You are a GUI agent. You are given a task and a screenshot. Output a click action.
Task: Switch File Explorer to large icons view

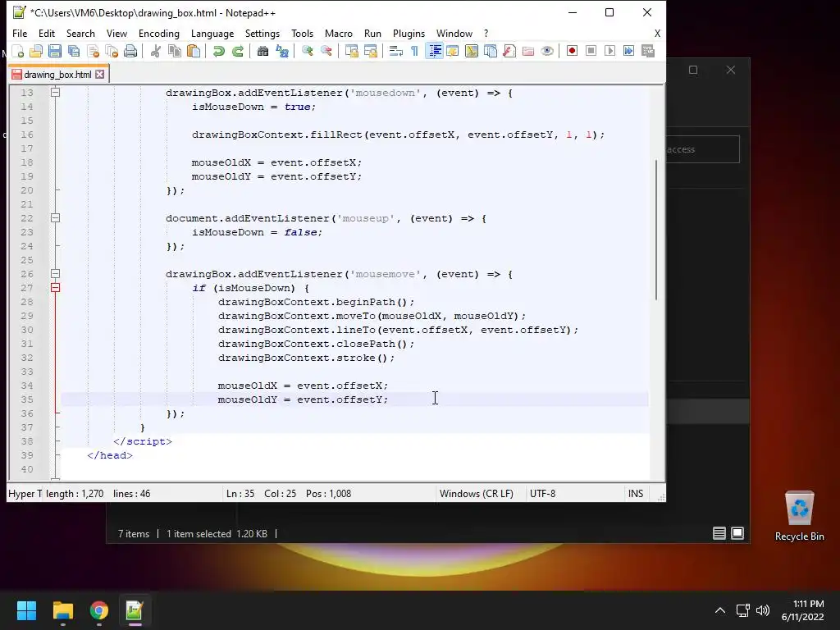point(737,533)
